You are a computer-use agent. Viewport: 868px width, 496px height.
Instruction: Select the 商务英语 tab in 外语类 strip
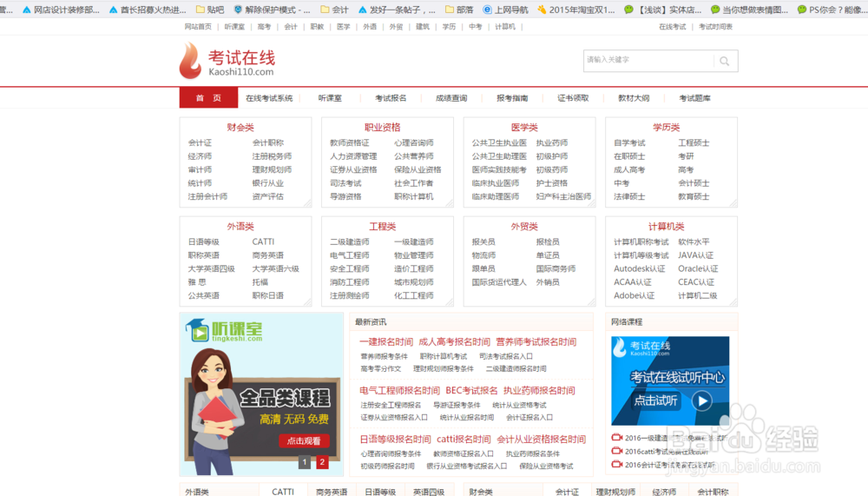click(332, 492)
